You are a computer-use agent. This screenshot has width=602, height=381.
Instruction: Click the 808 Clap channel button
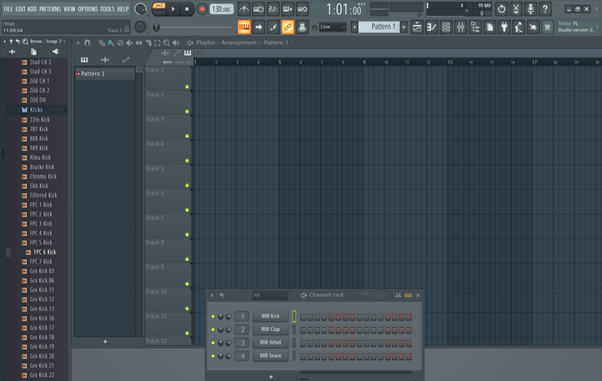tap(270, 329)
